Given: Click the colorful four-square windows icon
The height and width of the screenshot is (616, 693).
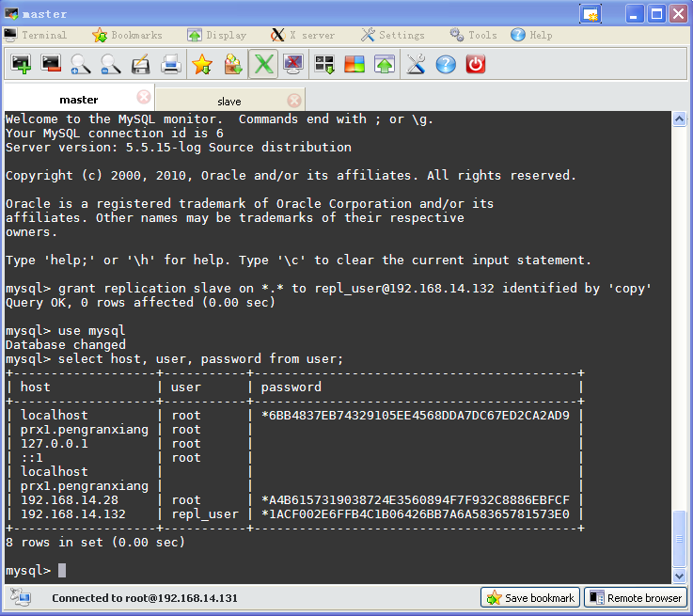Looking at the screenshot, I should click(x=354, y=65).
